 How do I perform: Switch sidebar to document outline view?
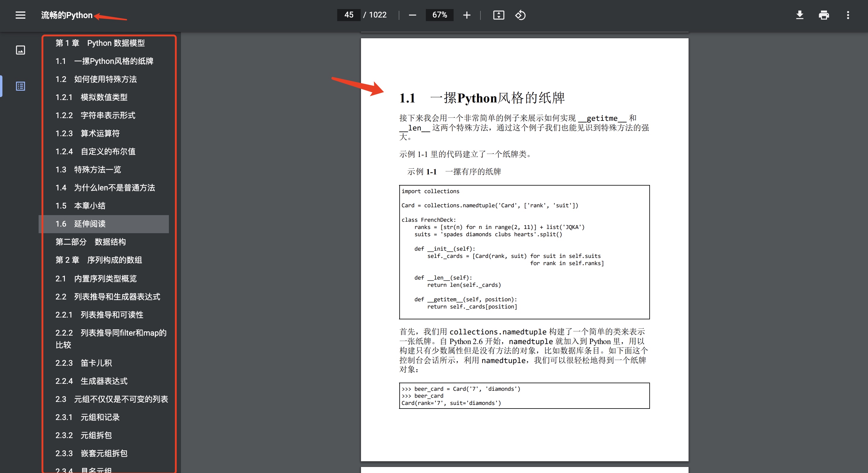pos(21,86)
